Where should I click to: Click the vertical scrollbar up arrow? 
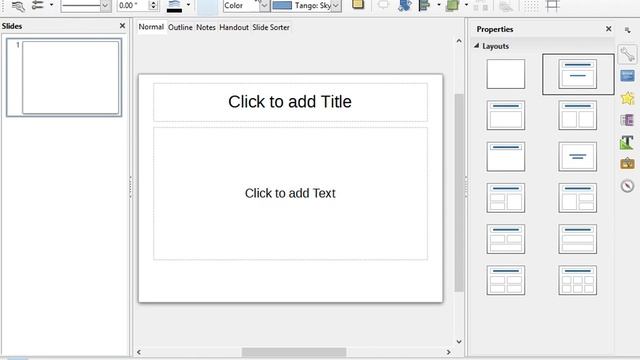459,41
